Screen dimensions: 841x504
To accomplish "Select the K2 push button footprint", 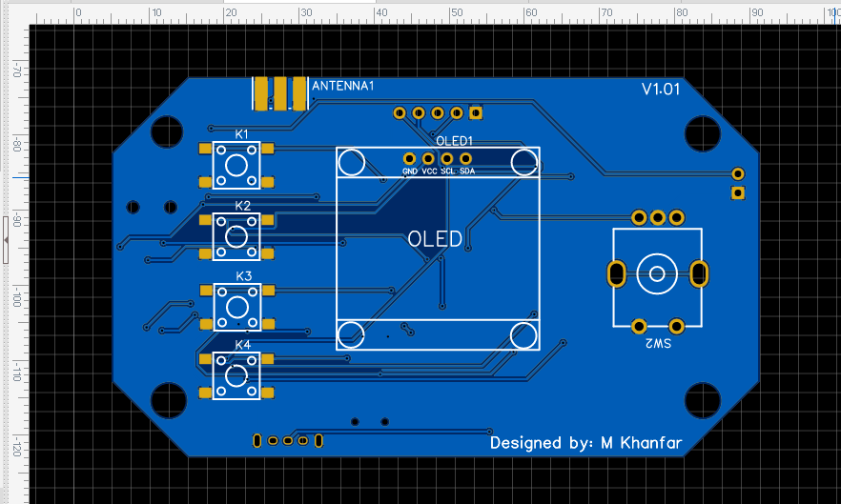I will click(x=236, y=236).
